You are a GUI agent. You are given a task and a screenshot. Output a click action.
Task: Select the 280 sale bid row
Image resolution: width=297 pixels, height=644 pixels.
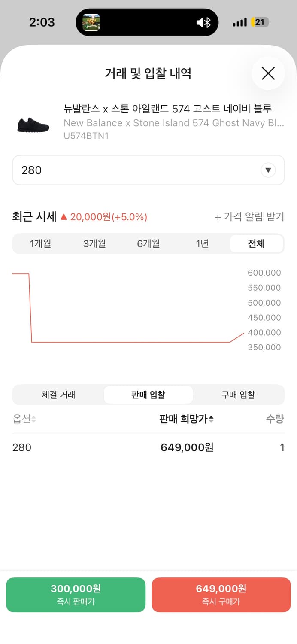[x=148, y=447]
